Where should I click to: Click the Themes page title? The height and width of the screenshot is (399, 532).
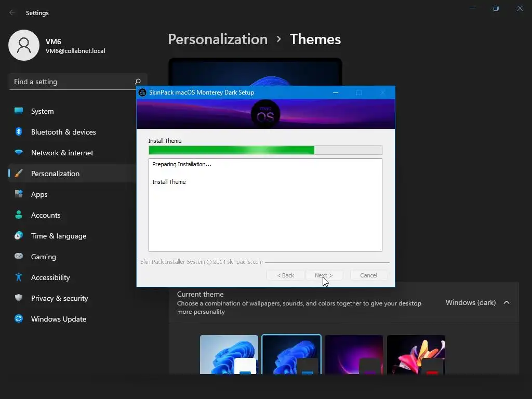coord(315,39)
